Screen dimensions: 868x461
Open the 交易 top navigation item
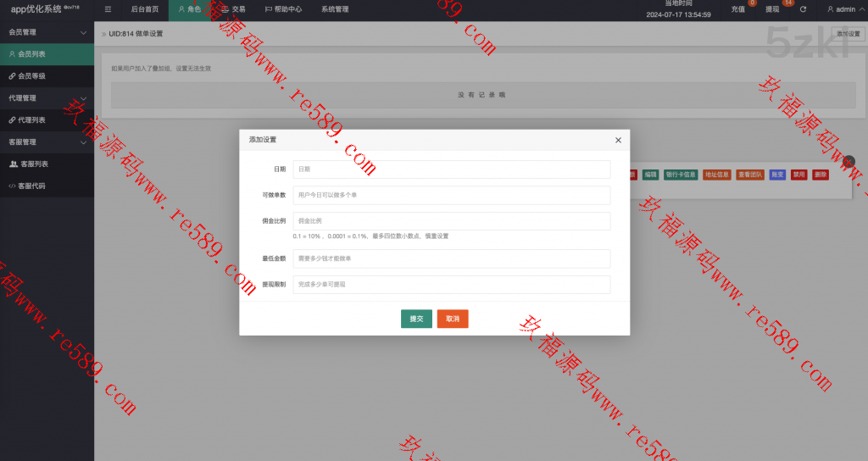(x=233, y=9)
